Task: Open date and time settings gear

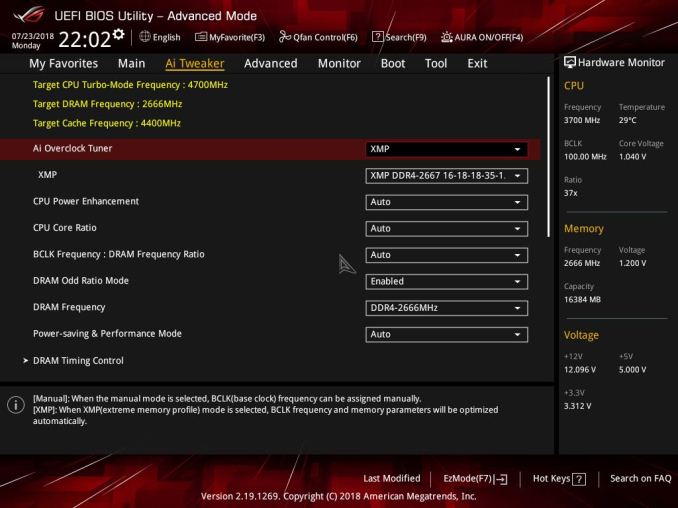Action: tap(118, 34)
